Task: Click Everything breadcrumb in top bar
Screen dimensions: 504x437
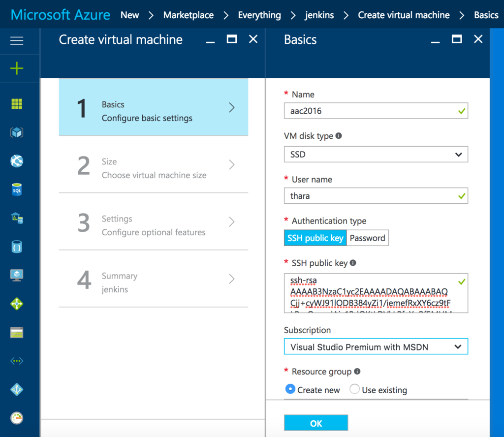Action: [259, 15]
